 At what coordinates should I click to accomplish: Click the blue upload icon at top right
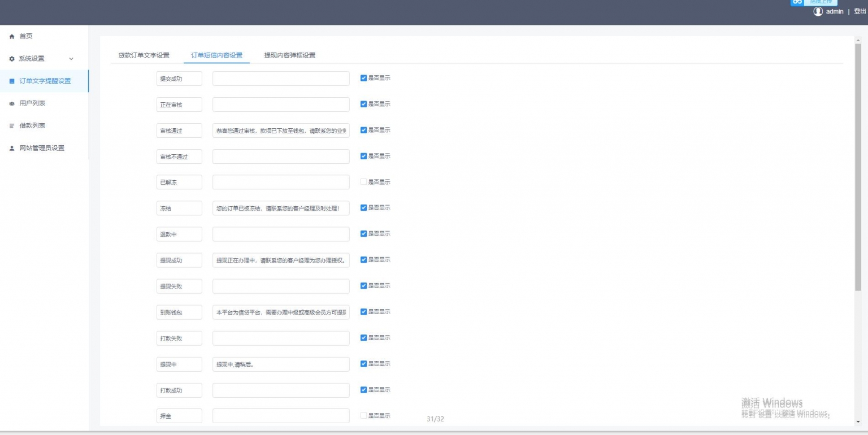797,2
